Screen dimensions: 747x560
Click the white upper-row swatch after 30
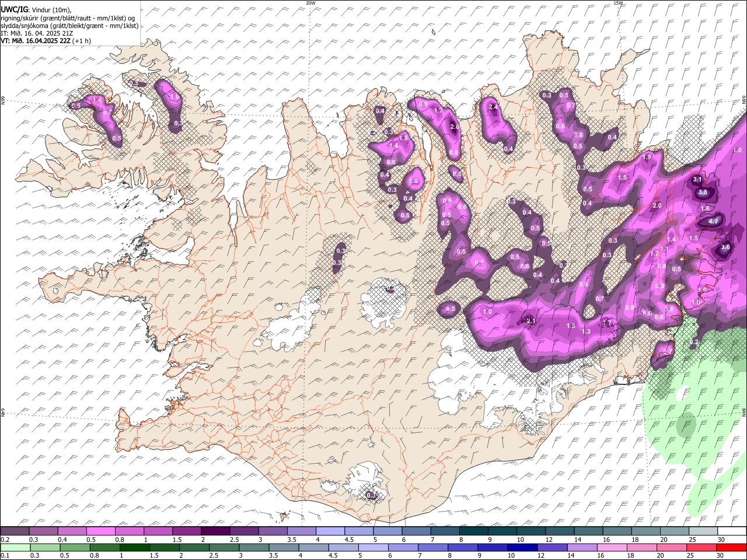[x=732, y=531]
